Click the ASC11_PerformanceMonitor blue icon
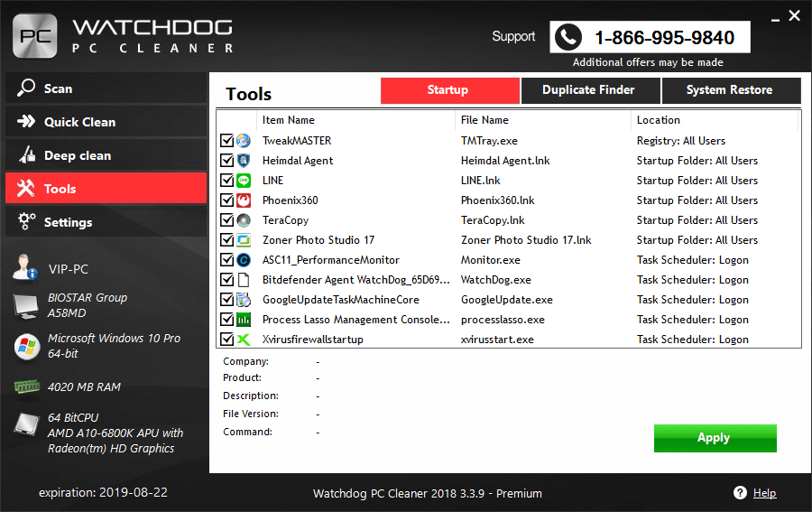812x512 pixels. tap(244, 260)
